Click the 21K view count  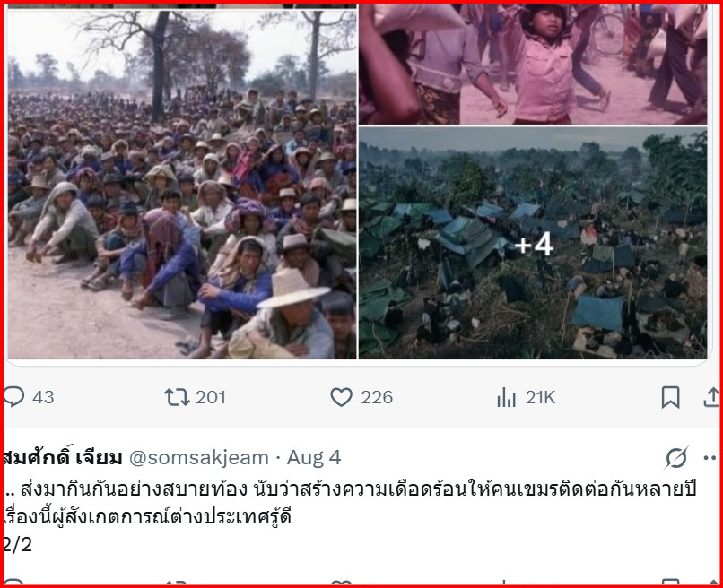click(540, 397)
